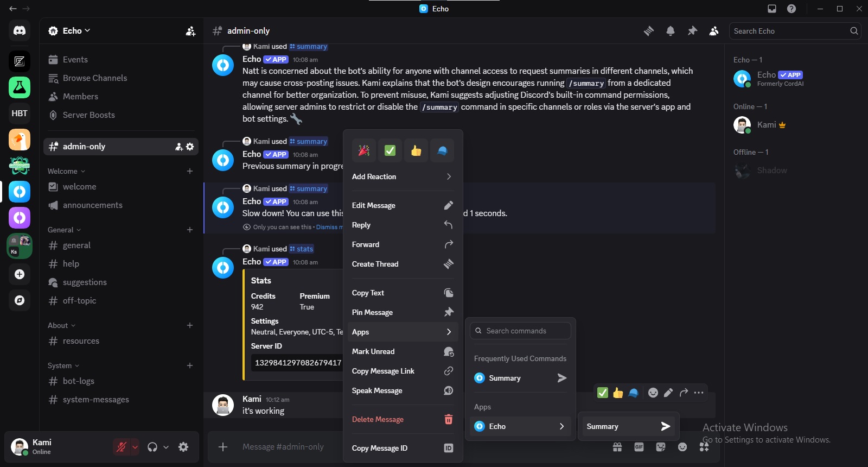This screenshot has height=467, width=868.
Task: Toggle headphones deafen button
Action: coord(152,447)
